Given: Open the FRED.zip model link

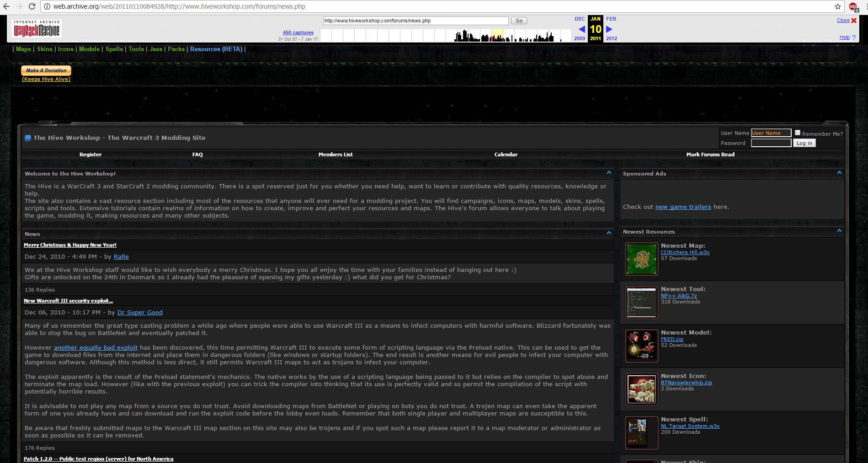Looking at the screenshot, I should pyautogui.click(x=672, y=339).
